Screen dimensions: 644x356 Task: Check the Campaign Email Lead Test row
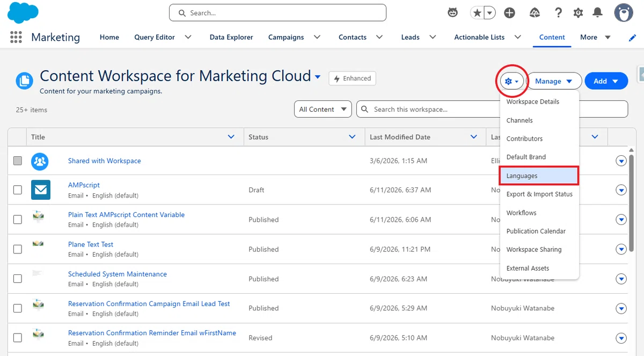(18, 308)
